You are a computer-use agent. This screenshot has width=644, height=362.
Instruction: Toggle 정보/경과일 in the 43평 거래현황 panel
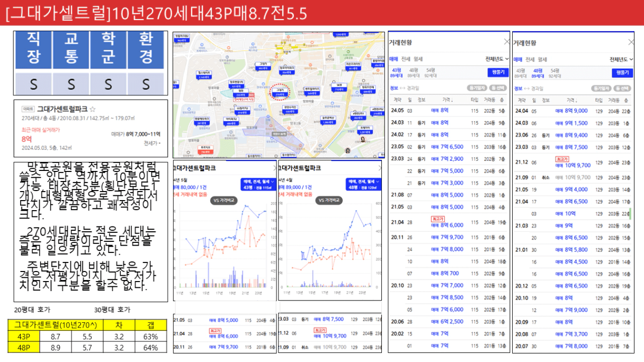point(404,88)
